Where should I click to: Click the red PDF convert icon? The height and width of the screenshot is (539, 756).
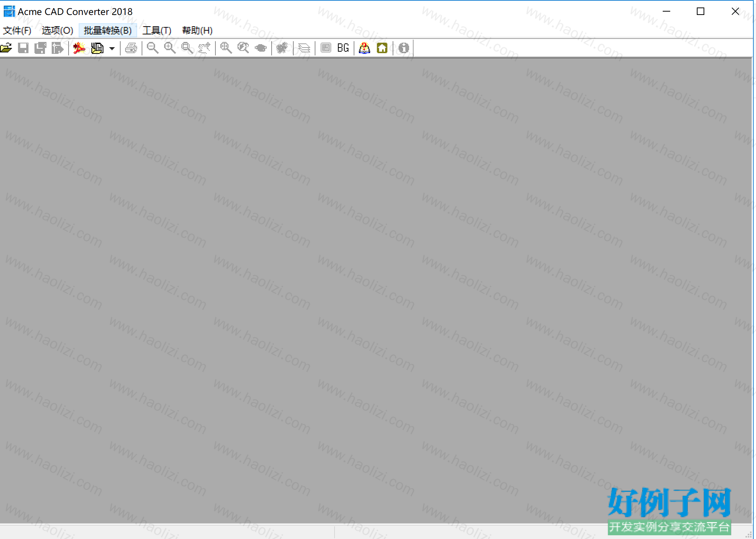click(79, 48)
